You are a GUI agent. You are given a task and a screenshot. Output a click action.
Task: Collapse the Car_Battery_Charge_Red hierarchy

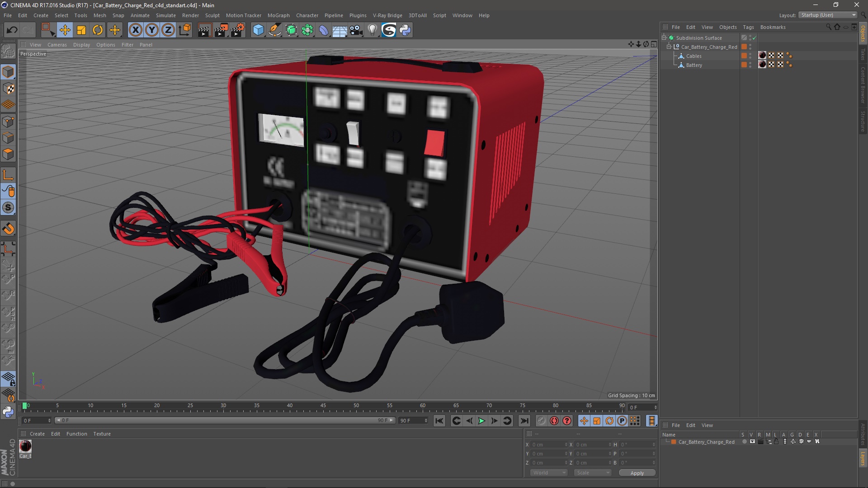(669, 47)
